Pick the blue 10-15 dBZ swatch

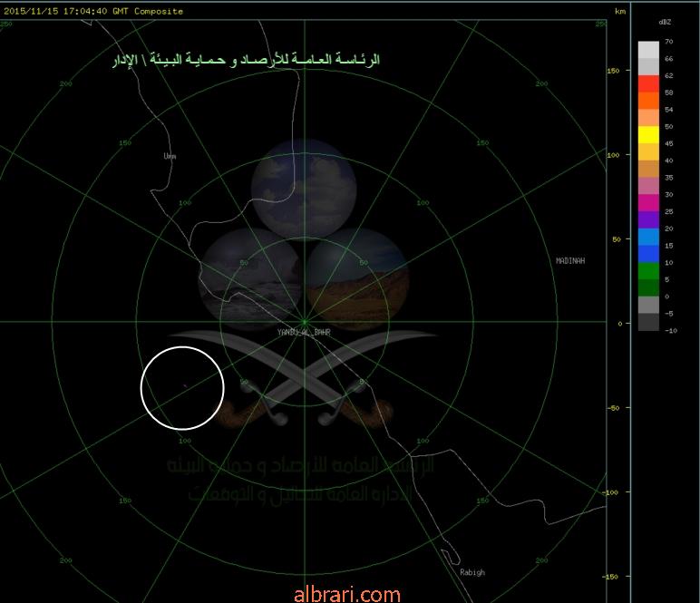[x=648, y=254]
